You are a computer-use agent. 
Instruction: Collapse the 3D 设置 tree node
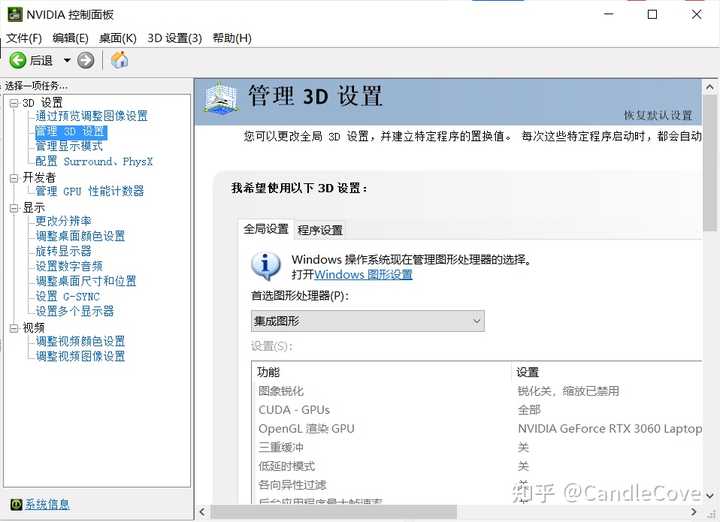point(14,103)
